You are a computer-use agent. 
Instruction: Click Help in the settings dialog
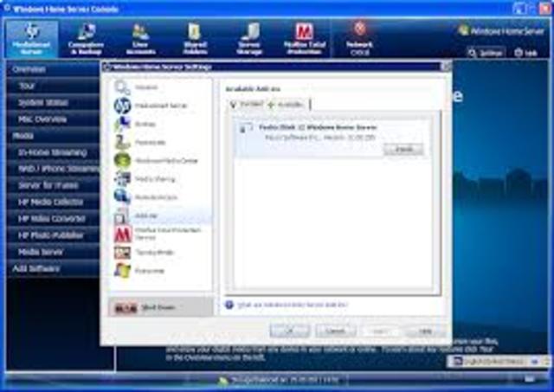(425, 331)
